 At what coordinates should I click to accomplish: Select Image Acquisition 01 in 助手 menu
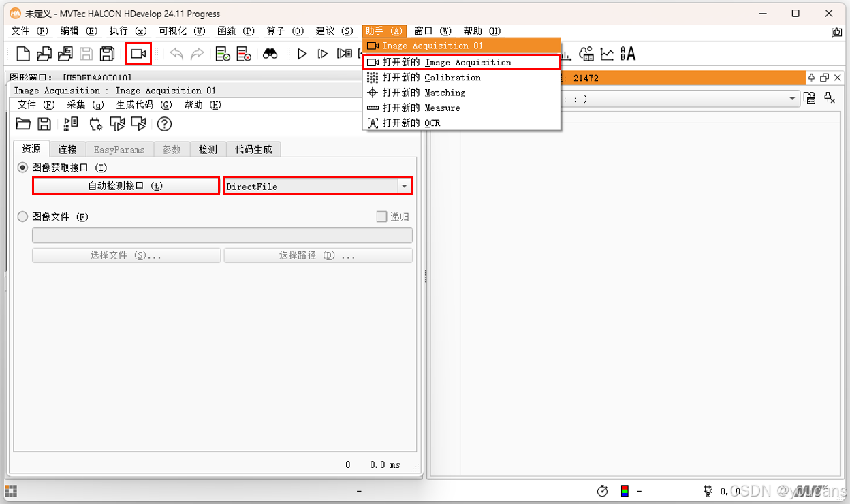point(462,46)
